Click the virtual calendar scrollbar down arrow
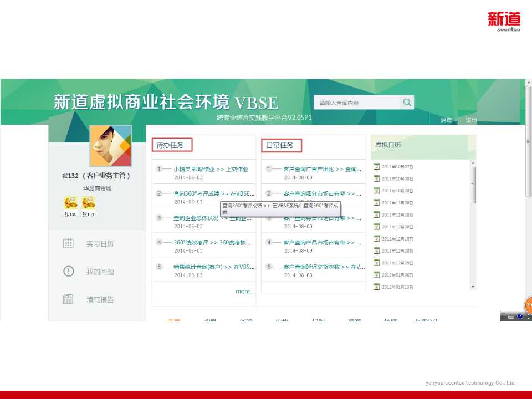This screenshot has height=399, width=532. tap(473, 287)
